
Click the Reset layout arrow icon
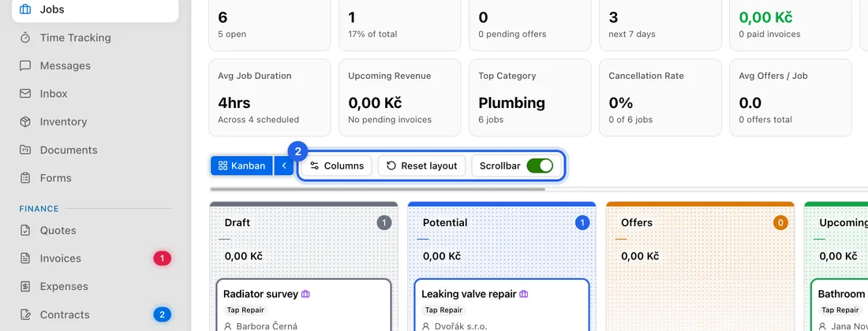coord(391,165)
